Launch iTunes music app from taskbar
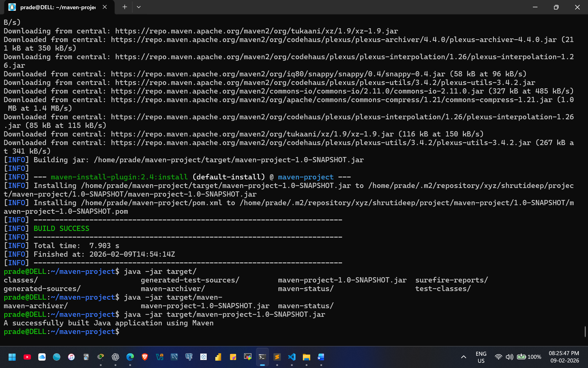Viewport: 588px width, 368px height. click(x=71, y=357)
